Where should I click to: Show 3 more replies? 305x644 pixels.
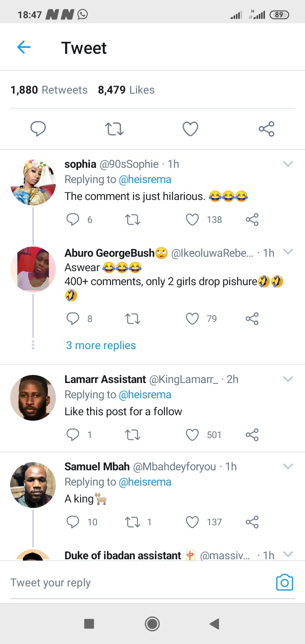[x=101, y=345]
